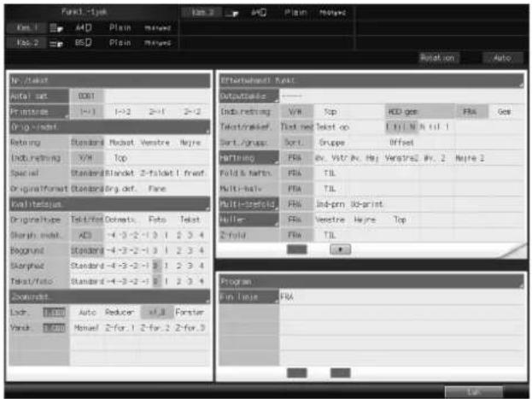Expand the Orig.-indst. section header
532x399 pixels.
pos(110,127)
